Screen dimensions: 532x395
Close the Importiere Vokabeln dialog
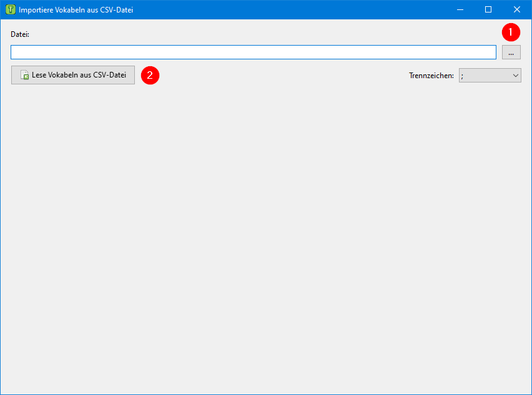(517, 9)
